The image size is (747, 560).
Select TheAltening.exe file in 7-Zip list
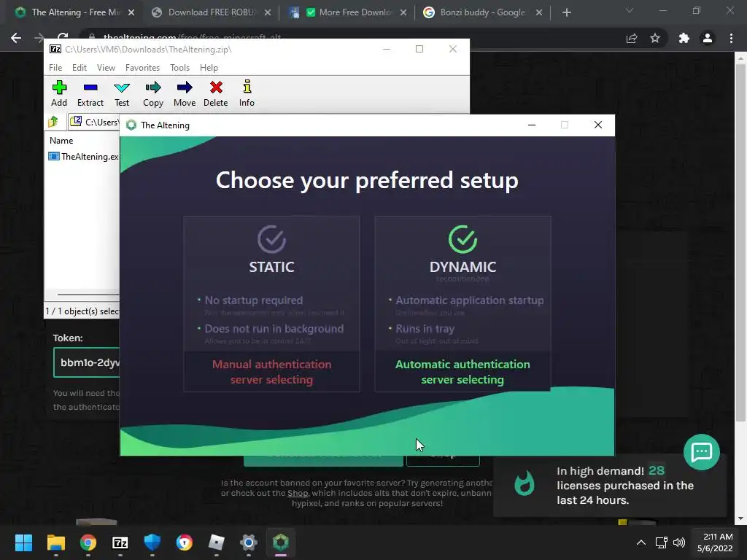tap(84, 156)
